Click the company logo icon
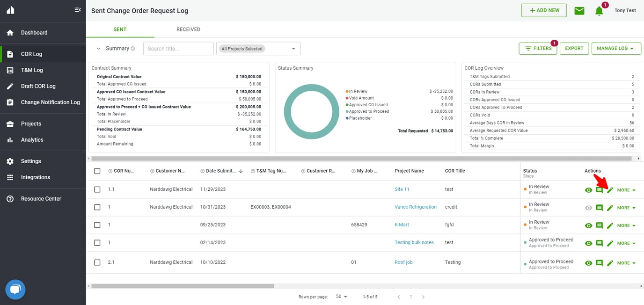Image resolution: width=644 pixels, height=305 pixels. click(x=10, y=9)
